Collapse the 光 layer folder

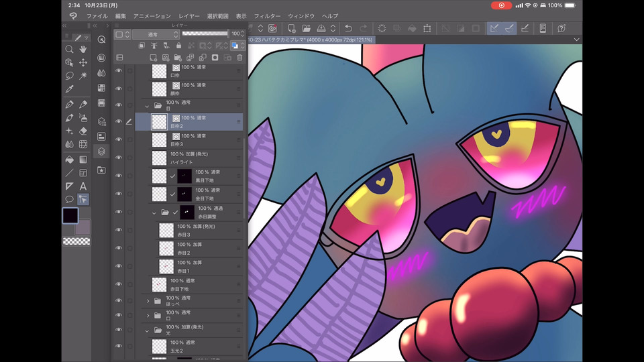pos(147,330)
